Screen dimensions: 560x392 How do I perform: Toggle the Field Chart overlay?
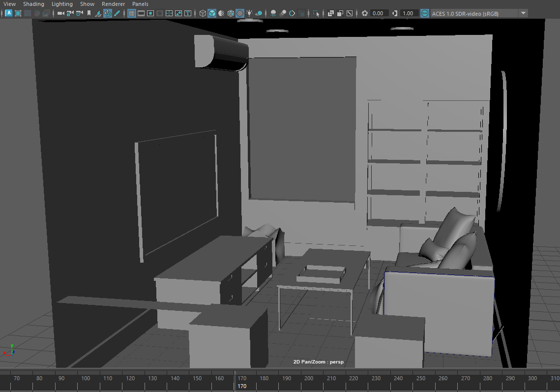169,13
